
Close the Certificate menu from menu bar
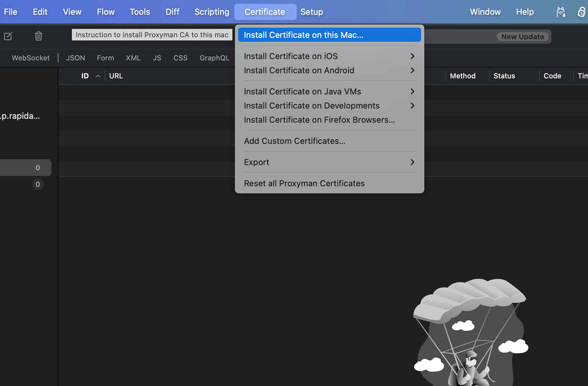pos(265,12)
